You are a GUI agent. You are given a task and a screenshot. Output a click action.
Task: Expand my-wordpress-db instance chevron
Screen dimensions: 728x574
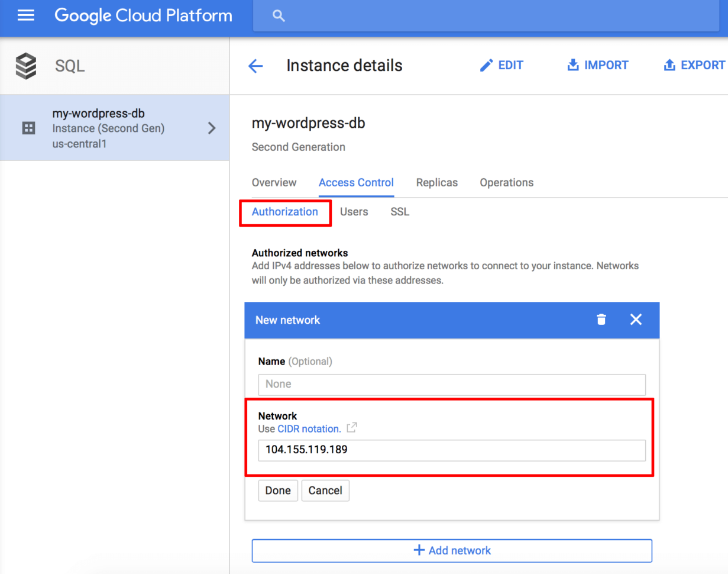click(x=212, y=128)
